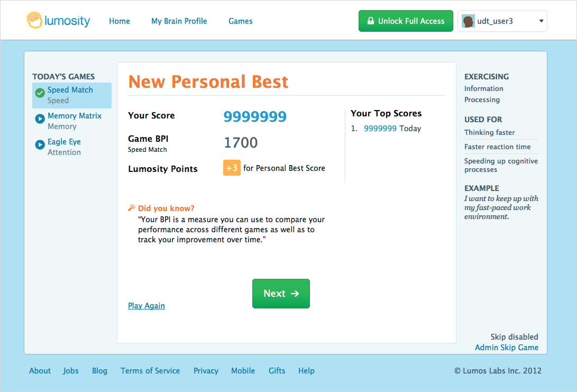Click the EXAMPLE heading
The width and height of the screenshot is (577, 392).
click(481, 188)
